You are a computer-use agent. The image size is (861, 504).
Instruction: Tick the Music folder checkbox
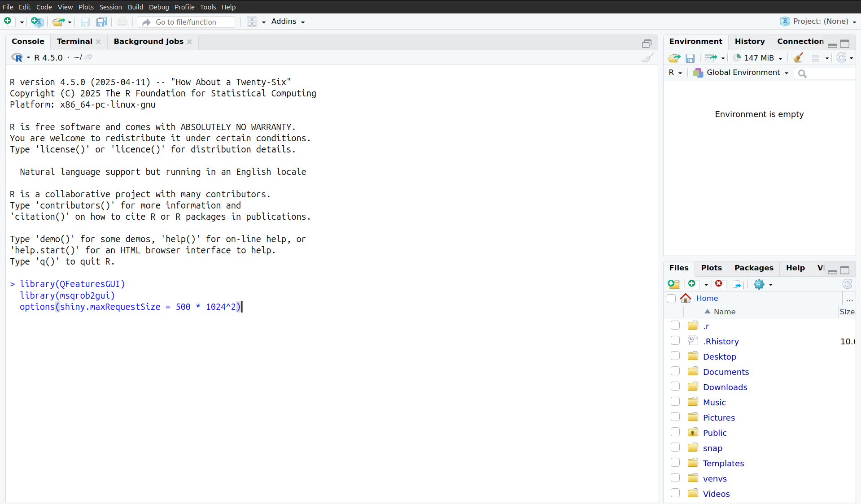[x=675, y=401]
